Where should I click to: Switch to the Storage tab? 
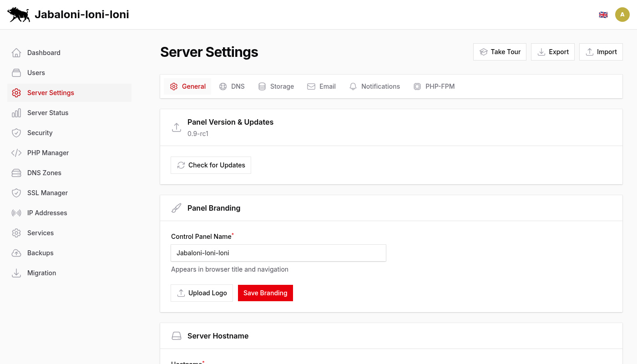click(x=276, y=86)
